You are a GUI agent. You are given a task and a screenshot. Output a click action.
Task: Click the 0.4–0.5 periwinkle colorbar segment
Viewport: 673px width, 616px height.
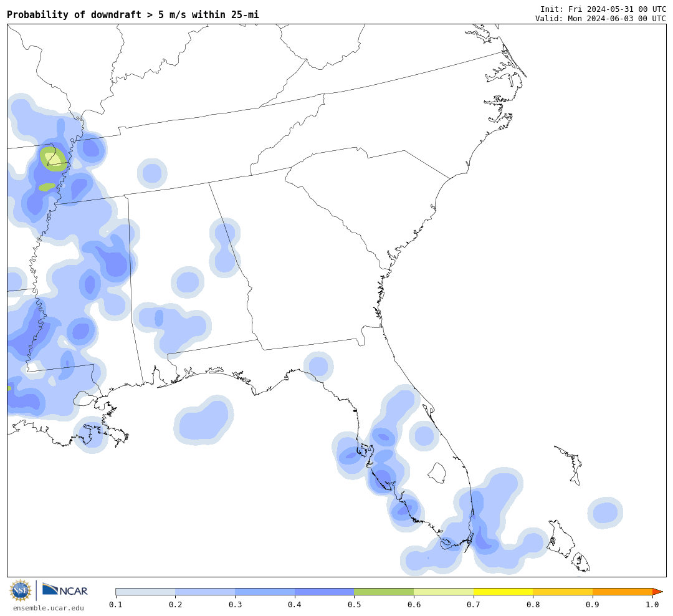[x=325, y=592]
